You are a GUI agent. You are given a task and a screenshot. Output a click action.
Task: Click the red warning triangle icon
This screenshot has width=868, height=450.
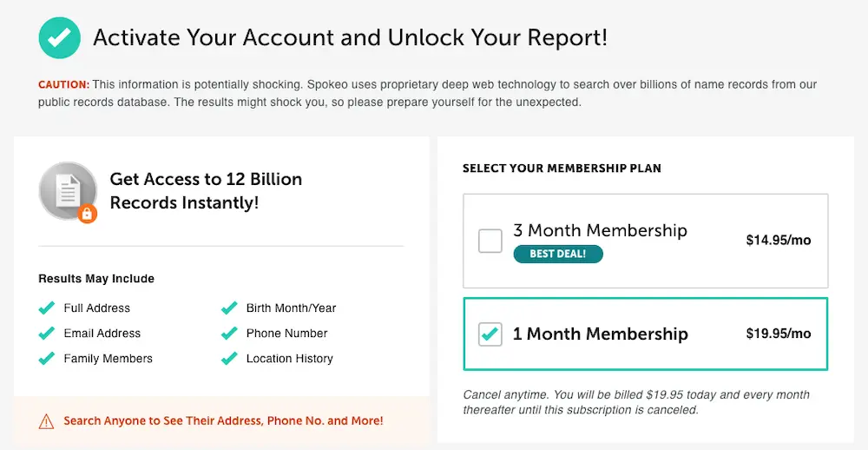coord(47,421)
